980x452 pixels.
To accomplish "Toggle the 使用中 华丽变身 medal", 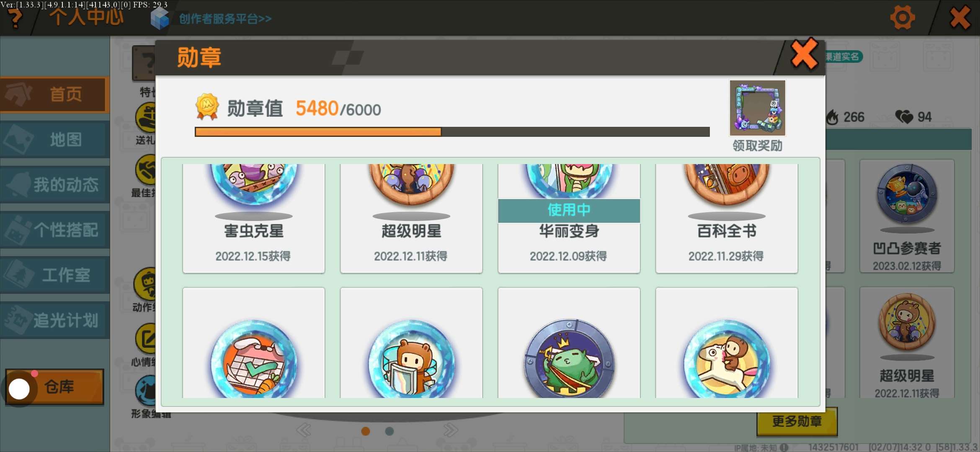I will point(569,218).
